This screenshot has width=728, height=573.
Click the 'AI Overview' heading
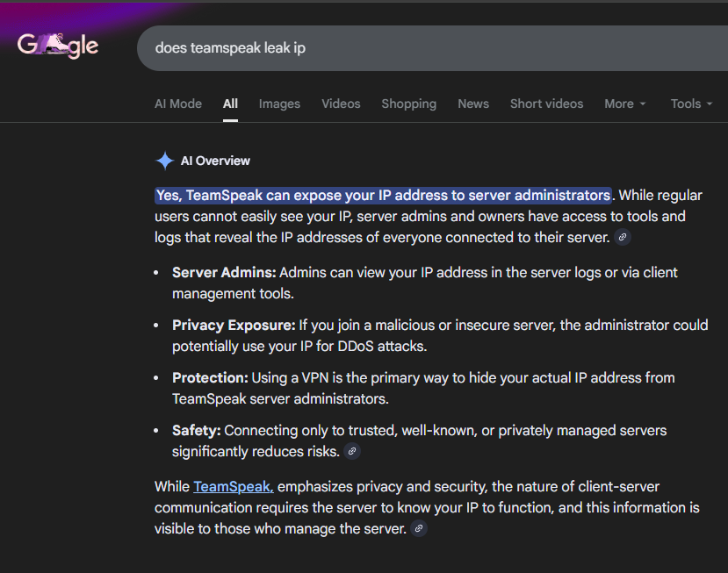[215, 161]
